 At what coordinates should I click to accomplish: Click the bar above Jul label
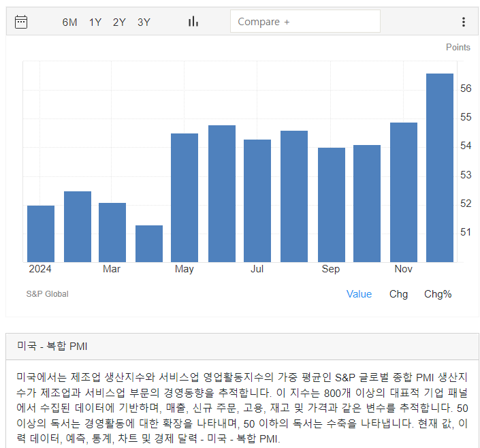257,201
